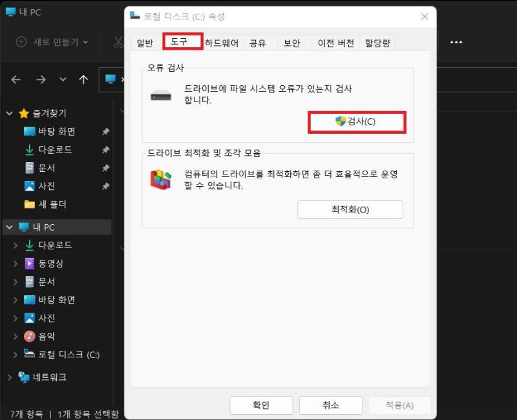Cancel dialog with the 취소 button
517x420 pixels.
point(331,405)
